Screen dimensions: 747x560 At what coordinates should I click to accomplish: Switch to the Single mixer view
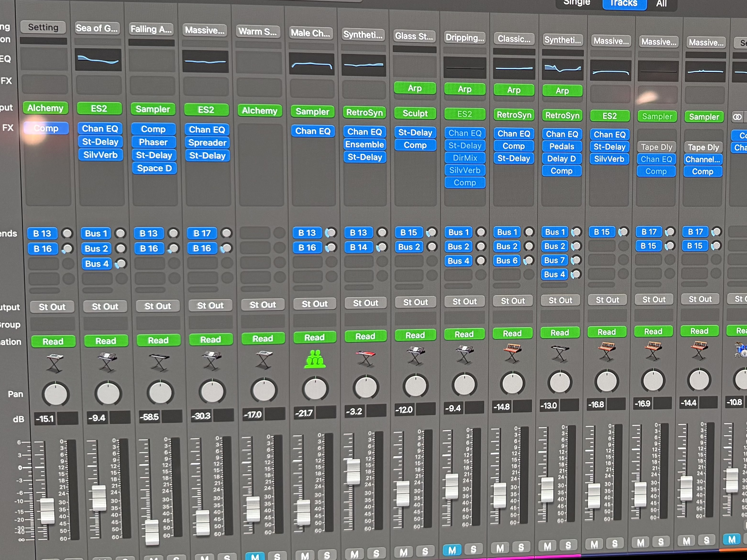(x=577, y=3)
